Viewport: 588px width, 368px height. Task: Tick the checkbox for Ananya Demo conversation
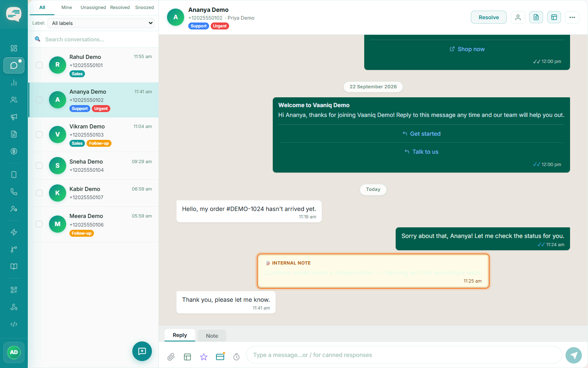coord(39,100)
